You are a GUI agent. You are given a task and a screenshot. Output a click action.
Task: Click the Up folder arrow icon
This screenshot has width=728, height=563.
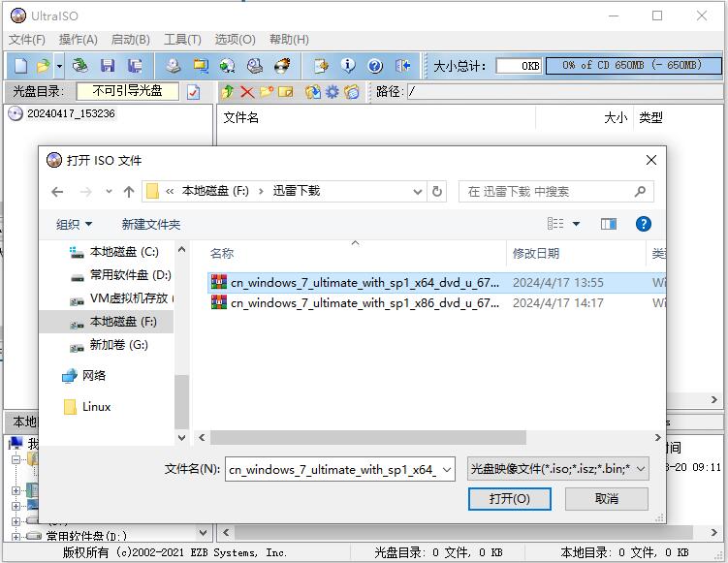[x=228, y=92]
